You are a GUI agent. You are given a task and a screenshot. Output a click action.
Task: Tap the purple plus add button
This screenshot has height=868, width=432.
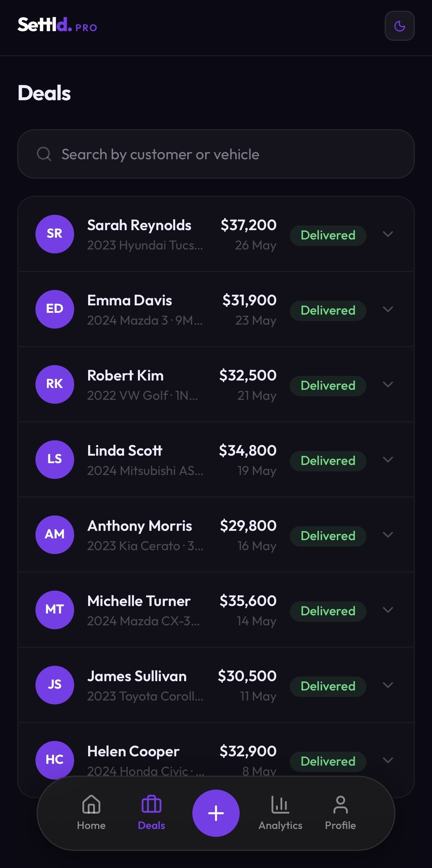tap(216, 813)
